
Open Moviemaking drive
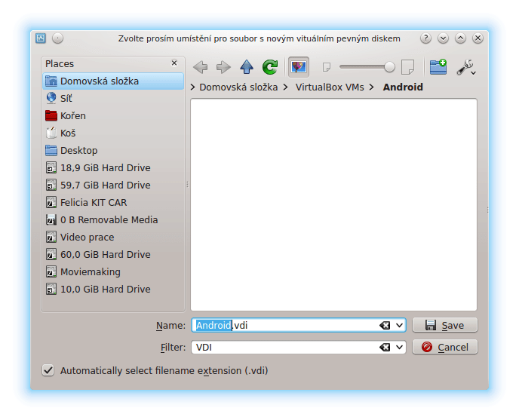(113, 271)
